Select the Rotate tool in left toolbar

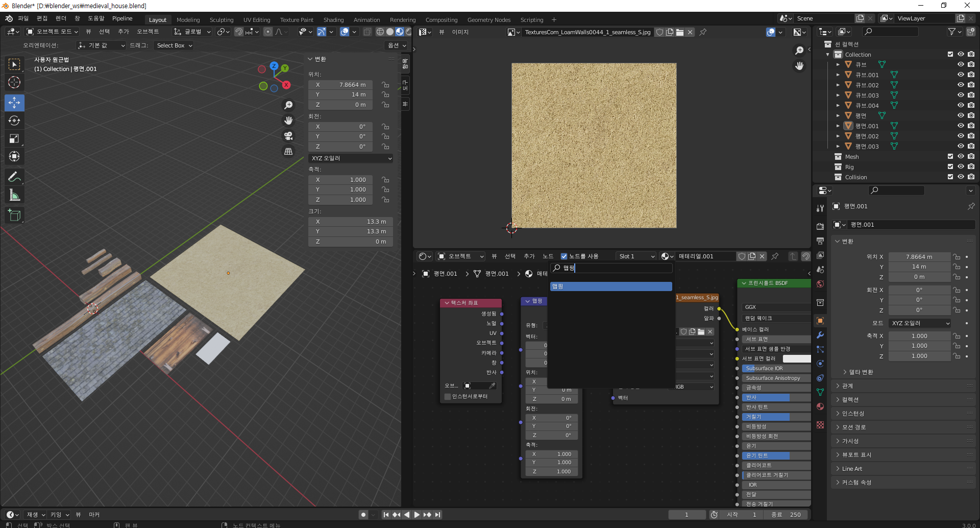(14, 121)
